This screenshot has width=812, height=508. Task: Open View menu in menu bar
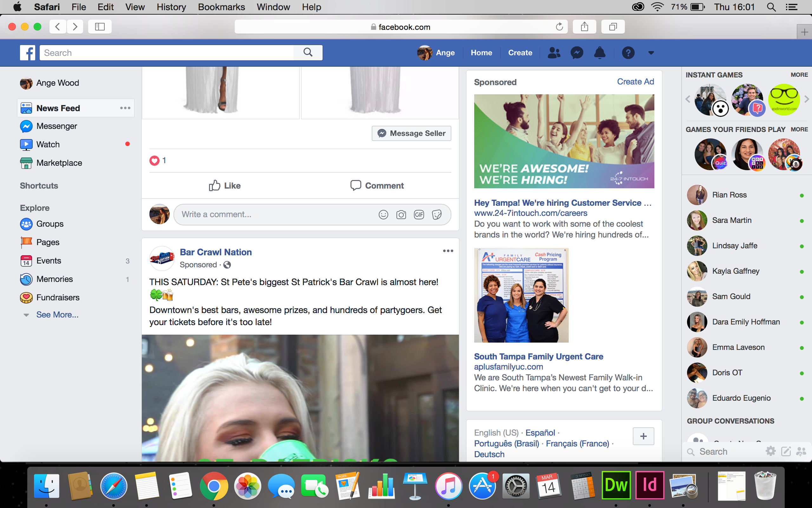click(135, 7)
